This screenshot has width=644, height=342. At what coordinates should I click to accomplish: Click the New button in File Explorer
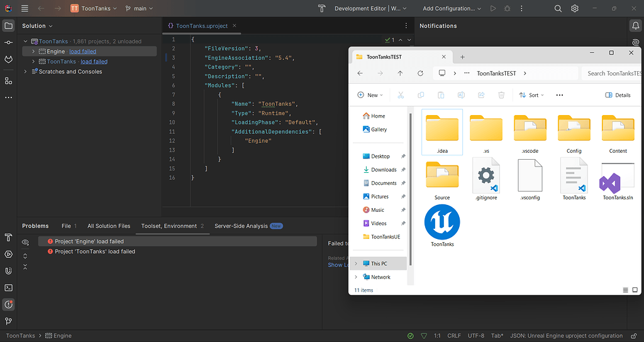[369, 95]
